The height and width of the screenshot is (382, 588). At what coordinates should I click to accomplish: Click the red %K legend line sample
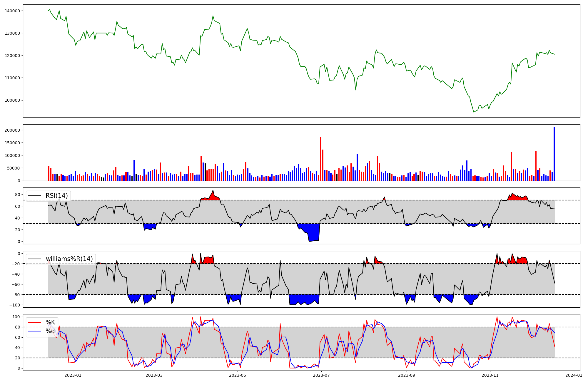pos(34,322)
